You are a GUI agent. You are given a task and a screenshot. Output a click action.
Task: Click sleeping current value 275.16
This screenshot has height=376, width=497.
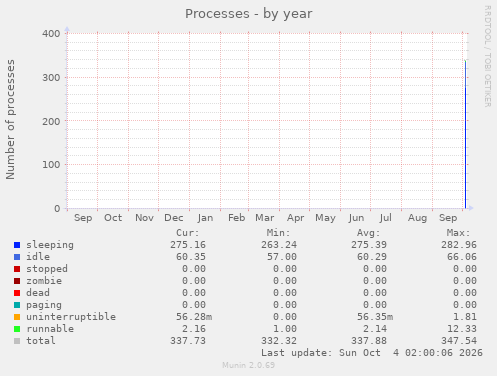pyautogui.click(x=188, y=245)
